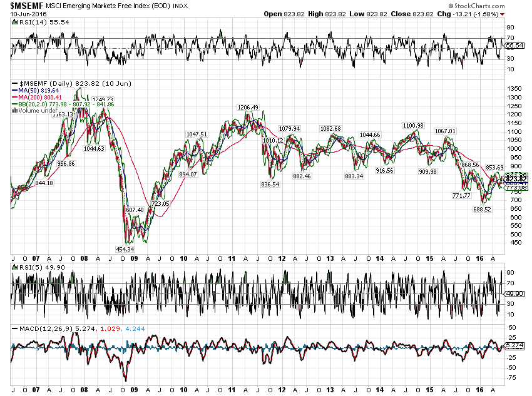Click the red down-arrow next to the Chg value

tap(502, 14)
